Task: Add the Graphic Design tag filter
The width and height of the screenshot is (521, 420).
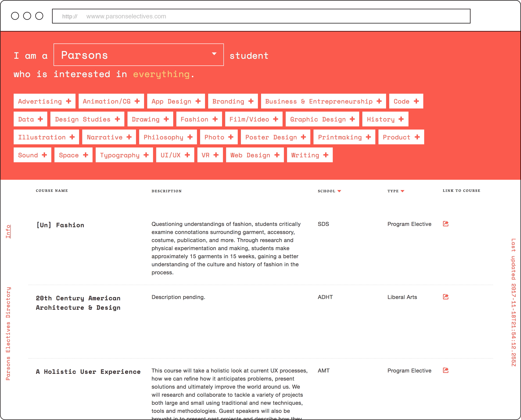Action: (x=322, y=119)
